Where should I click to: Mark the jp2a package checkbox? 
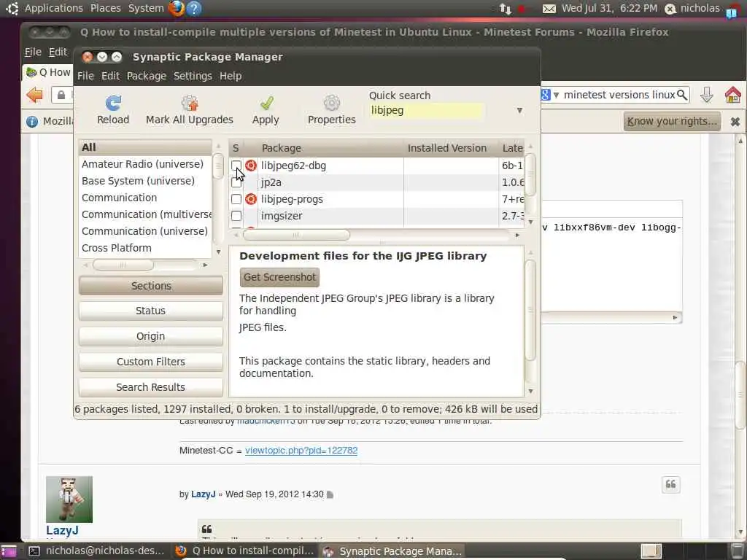[x=236, y=182]
